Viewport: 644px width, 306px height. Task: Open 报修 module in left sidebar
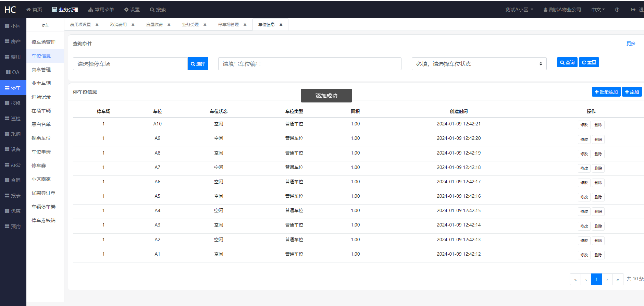(13, 103)
